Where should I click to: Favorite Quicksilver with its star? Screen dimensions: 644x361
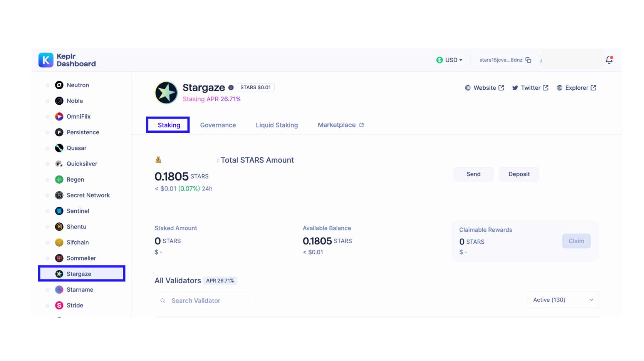47,164
